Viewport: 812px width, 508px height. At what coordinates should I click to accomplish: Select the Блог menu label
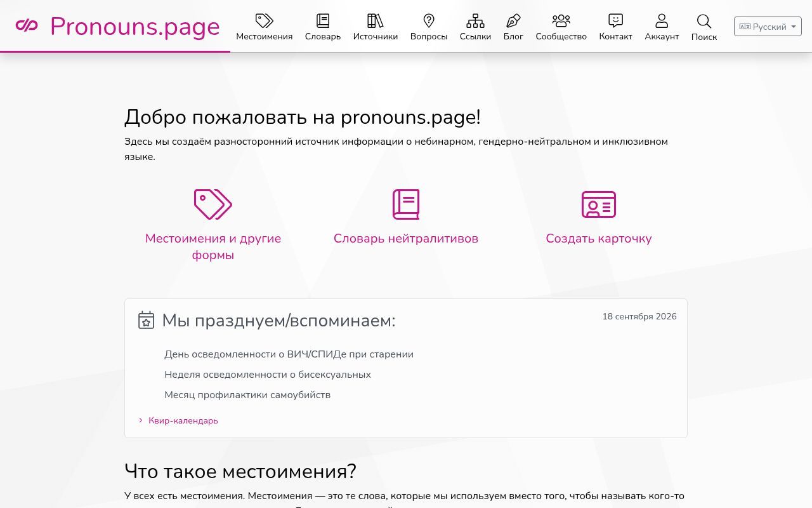(x=513, y=37)
